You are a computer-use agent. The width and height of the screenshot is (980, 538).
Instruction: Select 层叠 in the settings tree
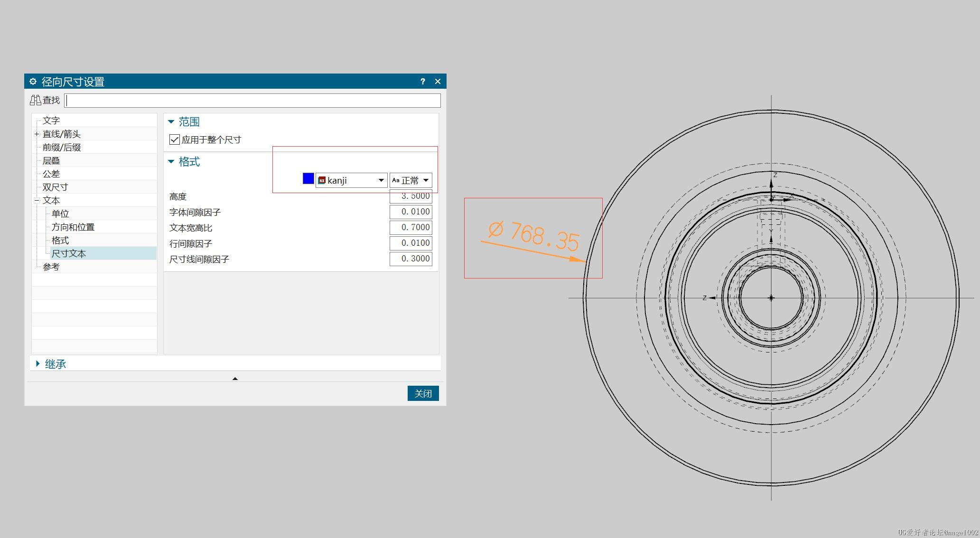[x=51, y=160]
